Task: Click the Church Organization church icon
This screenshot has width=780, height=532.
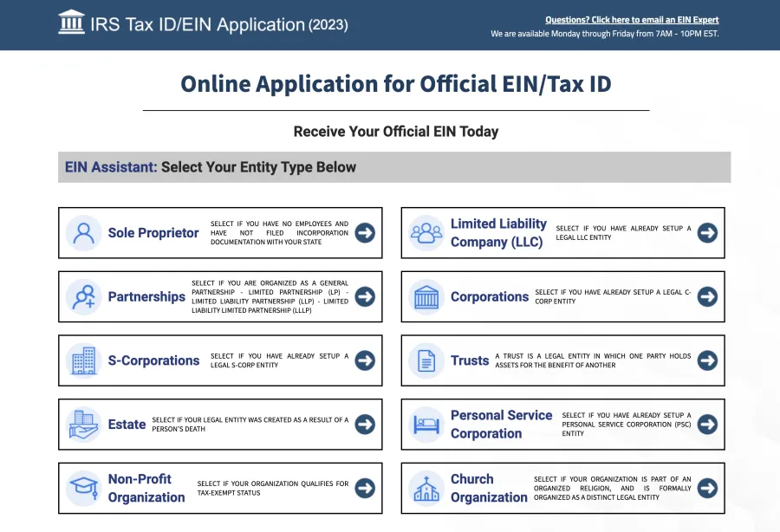Action: coord(426,489)
